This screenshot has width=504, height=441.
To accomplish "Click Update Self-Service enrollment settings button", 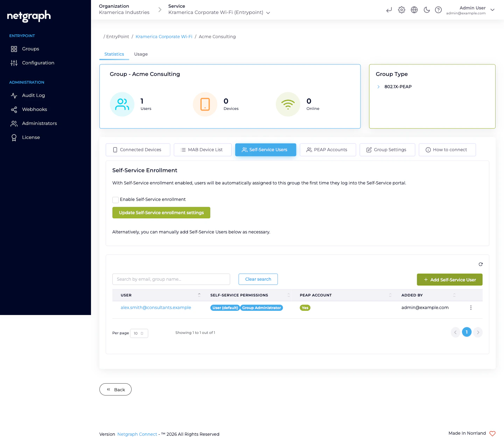I will click(161, 213).
